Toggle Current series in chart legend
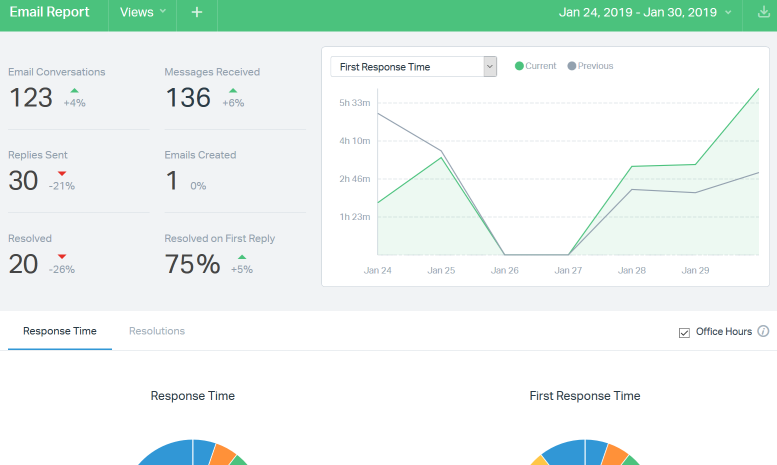The width and height of the screenshot is (777, 465). click(x=535, y=66)
